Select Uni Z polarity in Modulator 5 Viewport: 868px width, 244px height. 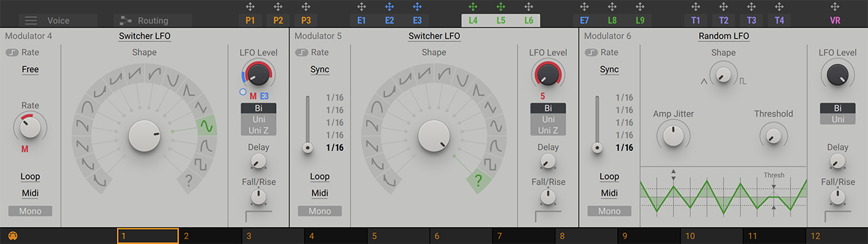pyautogui.click(x=548, y=130)
